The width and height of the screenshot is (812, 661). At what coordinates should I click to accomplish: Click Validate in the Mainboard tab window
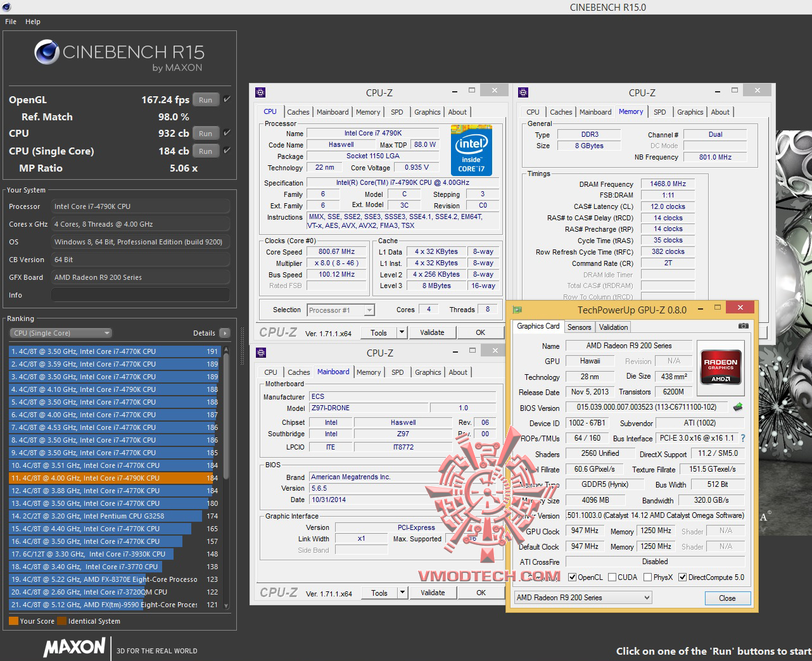[x=433, y=593]
